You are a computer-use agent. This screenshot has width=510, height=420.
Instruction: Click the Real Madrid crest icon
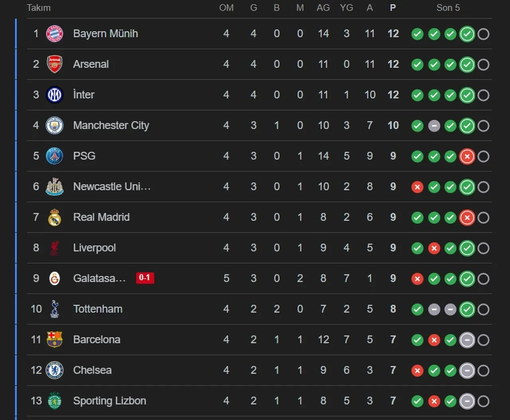(x=55, y=218)
